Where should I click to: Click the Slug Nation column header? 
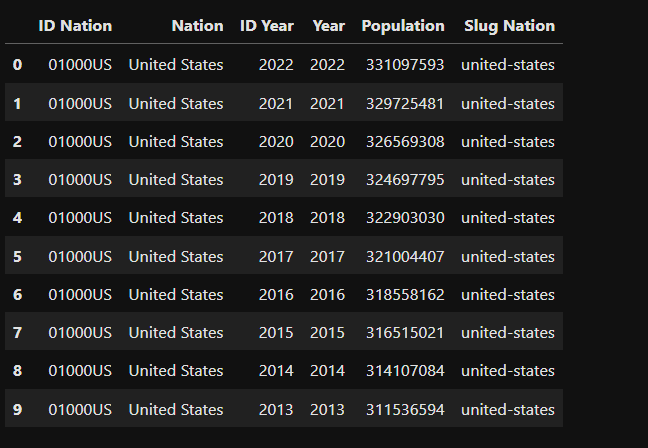[510, 26]
